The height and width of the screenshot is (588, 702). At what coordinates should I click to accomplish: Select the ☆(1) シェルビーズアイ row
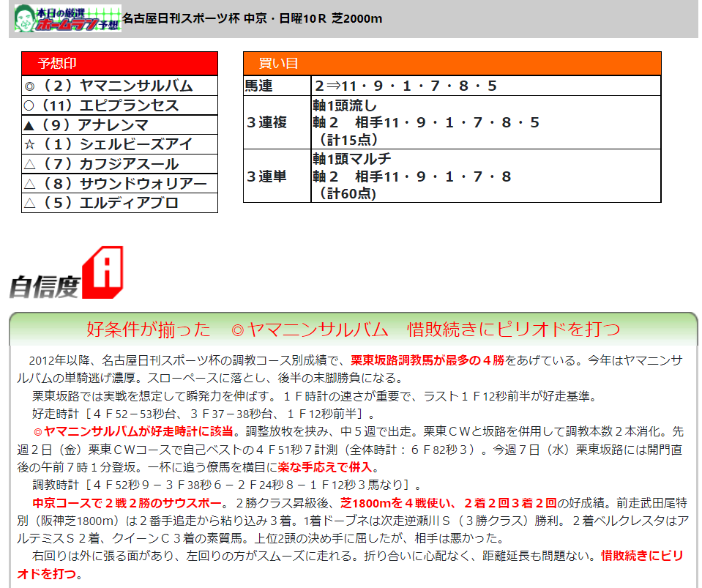coord(119,144)
